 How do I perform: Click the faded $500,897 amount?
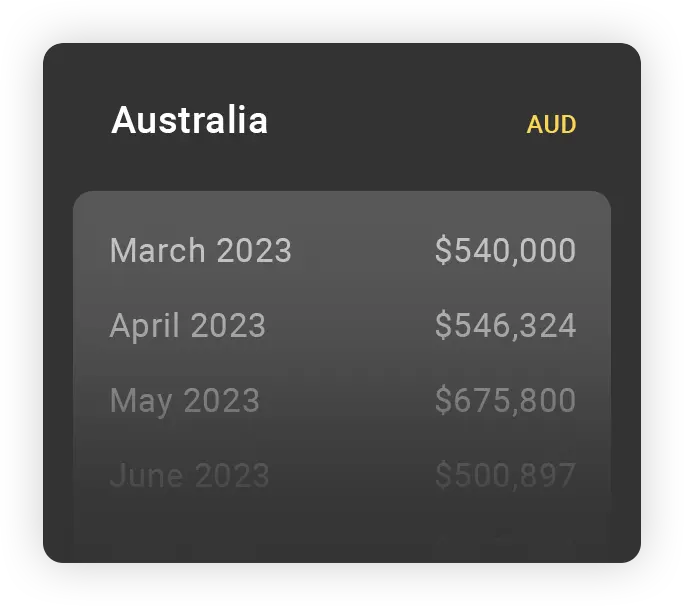505,475
